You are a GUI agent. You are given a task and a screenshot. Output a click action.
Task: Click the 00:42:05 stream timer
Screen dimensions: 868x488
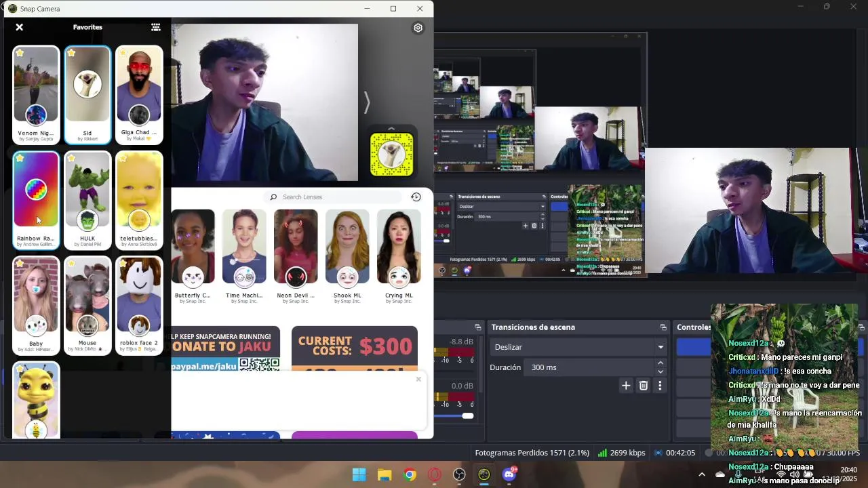click(675, 453)
